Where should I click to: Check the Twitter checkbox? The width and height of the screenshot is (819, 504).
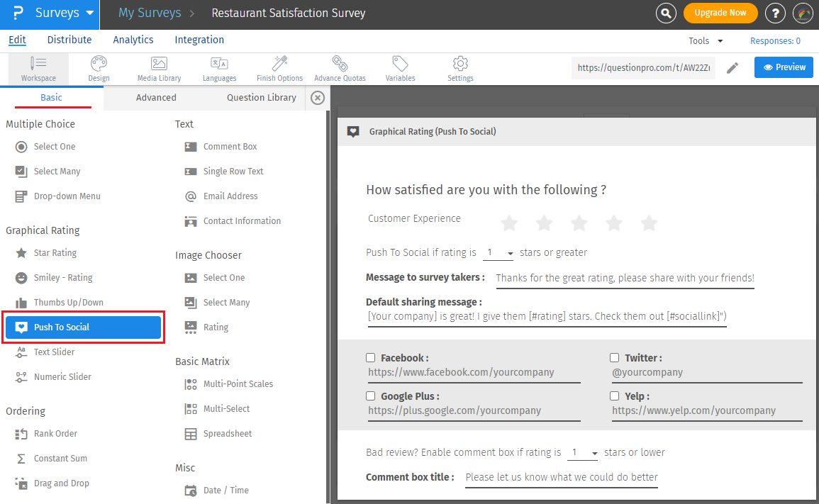615,358
